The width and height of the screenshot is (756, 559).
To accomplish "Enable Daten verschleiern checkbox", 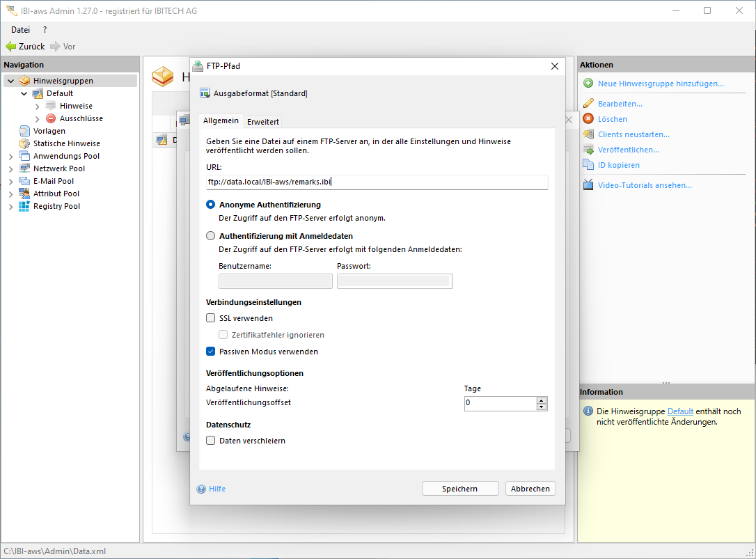I will click(x=211, y=441).
